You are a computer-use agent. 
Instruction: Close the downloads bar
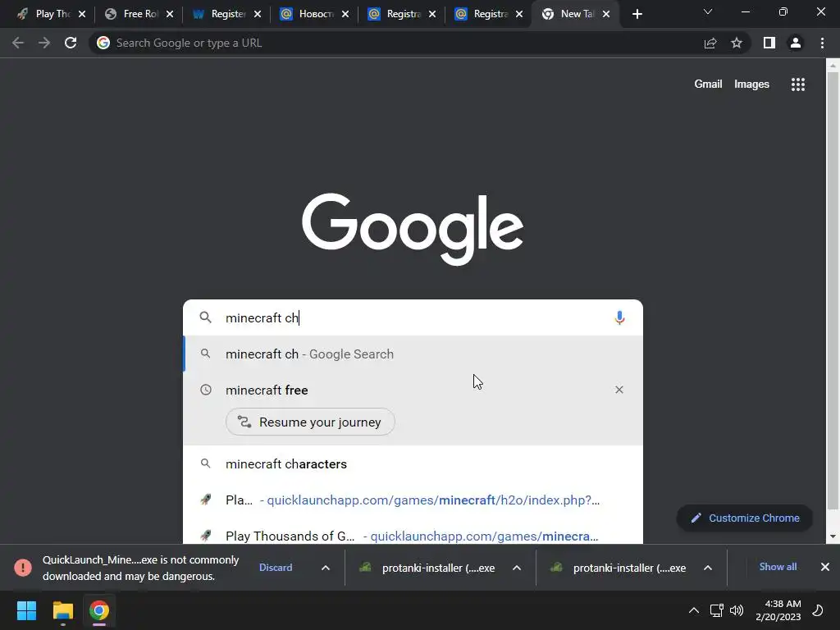tap(825, 567)
